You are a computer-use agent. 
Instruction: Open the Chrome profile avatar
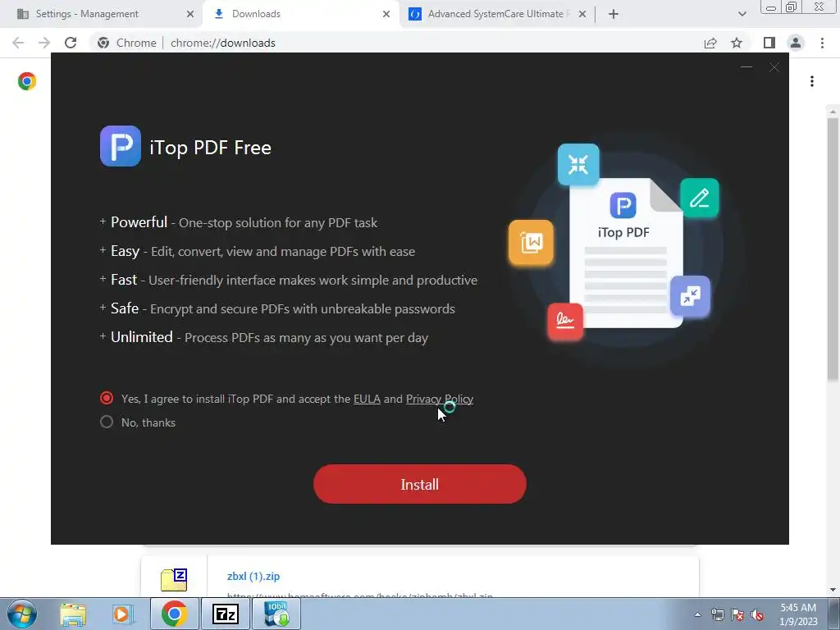(x=796, y=43)
